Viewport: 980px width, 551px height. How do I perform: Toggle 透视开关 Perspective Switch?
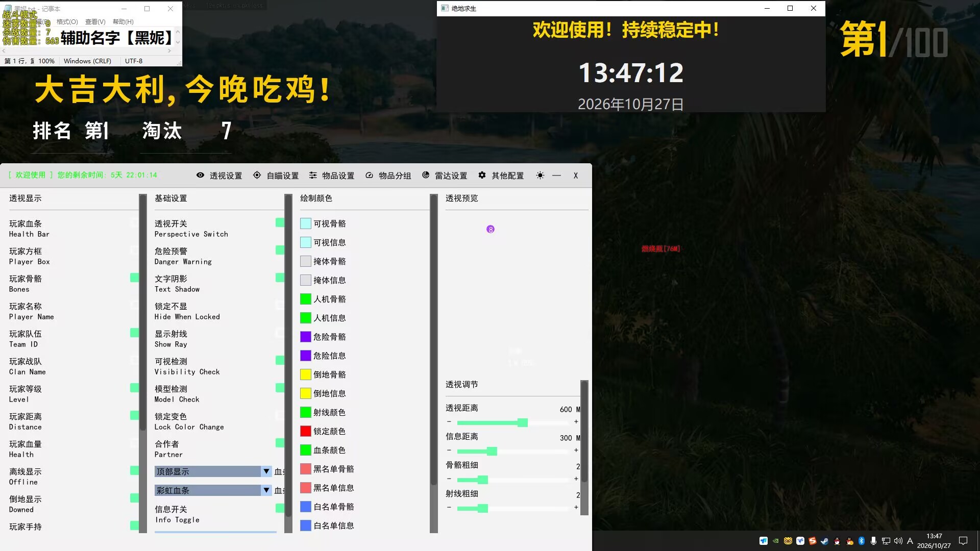[280, 222]
